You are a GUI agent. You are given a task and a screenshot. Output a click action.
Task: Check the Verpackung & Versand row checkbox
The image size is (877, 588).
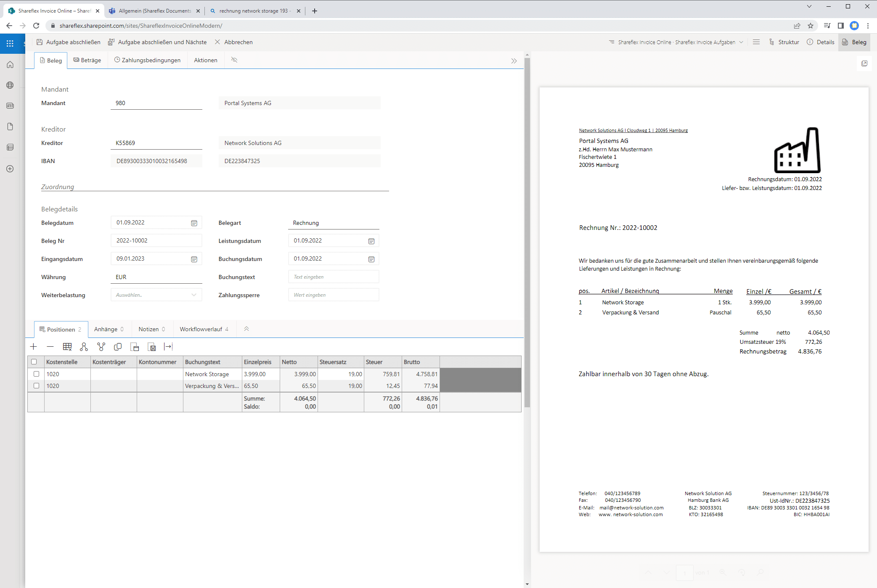coord(37,386)
